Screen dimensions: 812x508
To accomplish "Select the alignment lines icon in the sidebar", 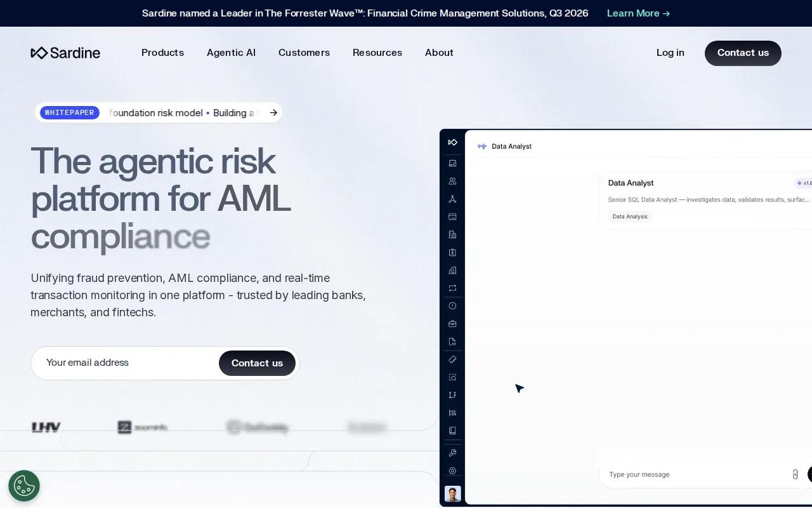I will click(x=452, y=413).
